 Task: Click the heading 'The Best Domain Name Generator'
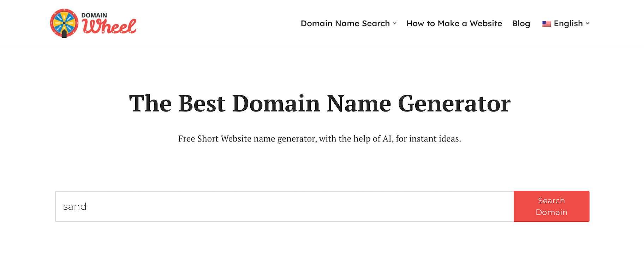click(x=320, y=103)
